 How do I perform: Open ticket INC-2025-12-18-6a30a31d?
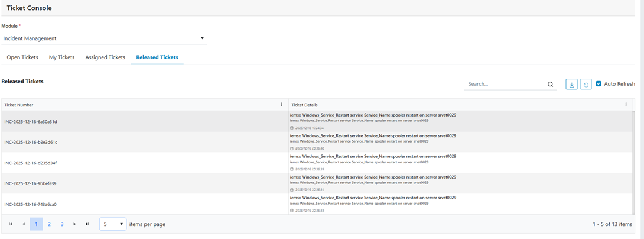[x=31, y=122]
